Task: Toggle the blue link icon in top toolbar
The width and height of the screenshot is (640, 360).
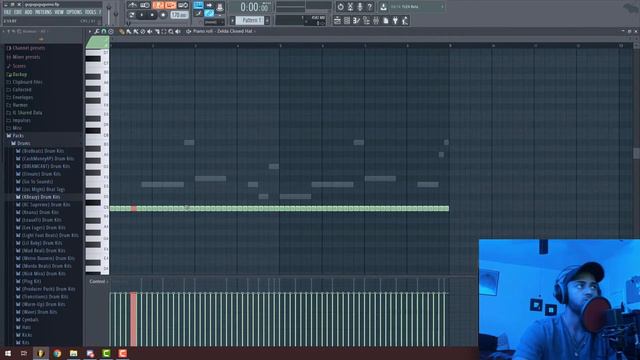Action: click(209, 13)
